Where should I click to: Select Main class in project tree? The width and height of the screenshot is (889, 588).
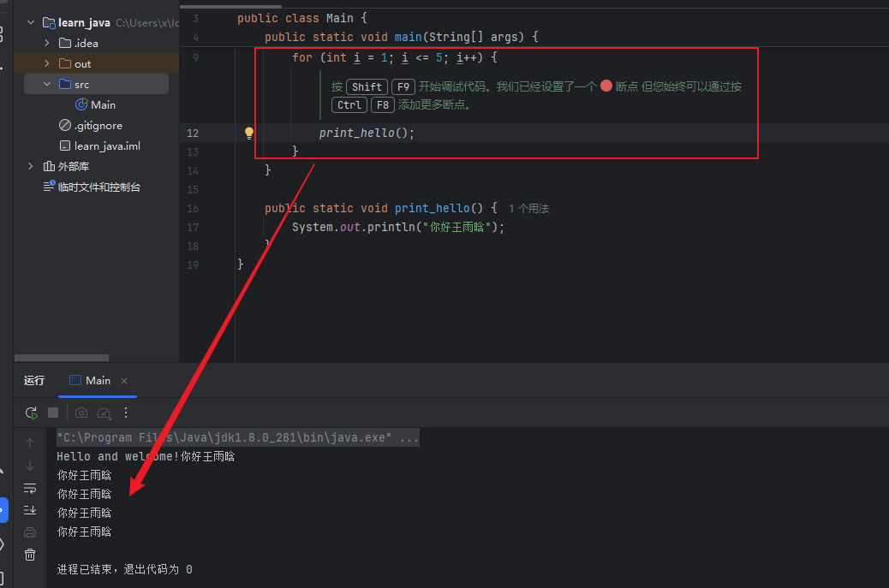[103, 104]
